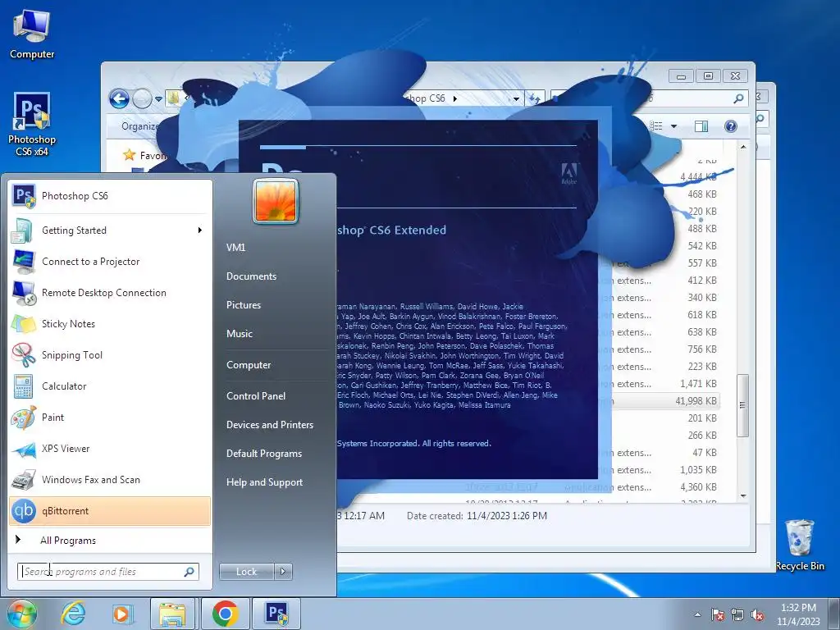Open Control Panel

(256, 396)
